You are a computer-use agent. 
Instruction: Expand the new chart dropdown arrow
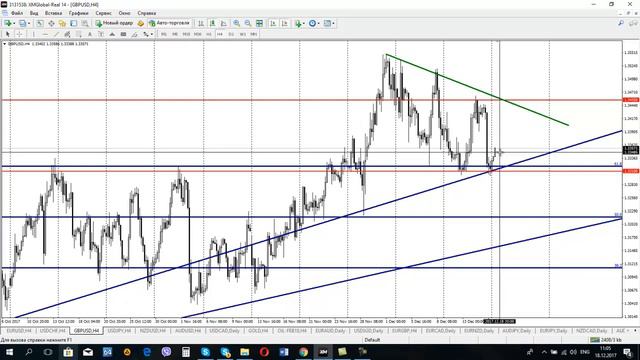[x=14, y=23]
